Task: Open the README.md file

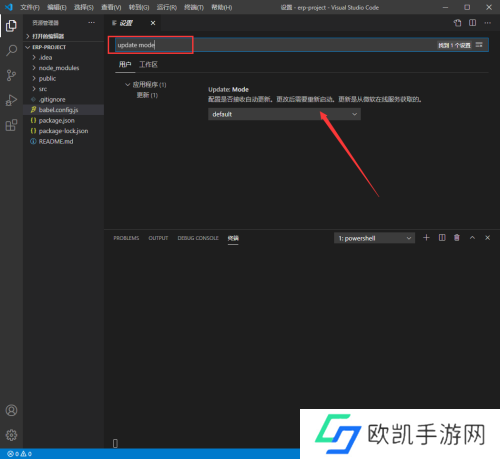Action: click(56, 142)
